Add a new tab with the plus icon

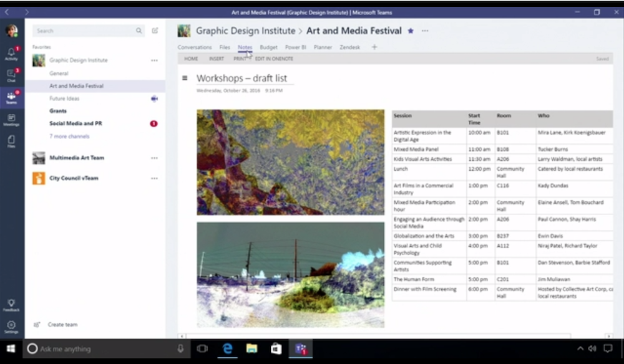pos(374,47)
